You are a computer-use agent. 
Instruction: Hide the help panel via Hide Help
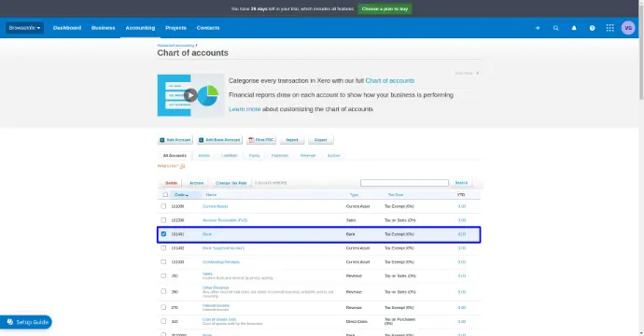(x=467, y=73)
